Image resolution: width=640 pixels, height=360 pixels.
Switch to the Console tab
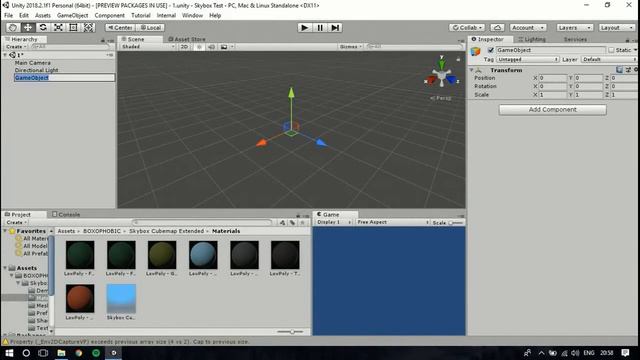coord(66,214)
